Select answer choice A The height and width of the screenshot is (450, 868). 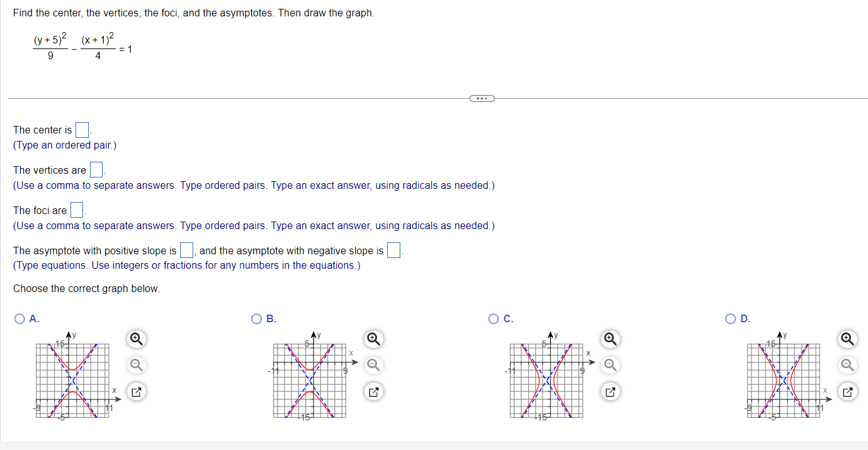[20, 319]
